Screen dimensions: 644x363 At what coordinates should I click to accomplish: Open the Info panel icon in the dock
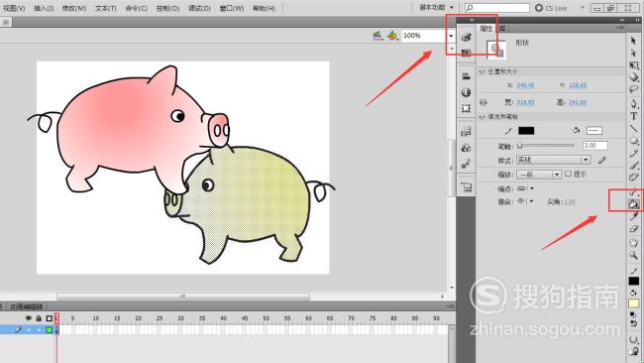point(466,92)
